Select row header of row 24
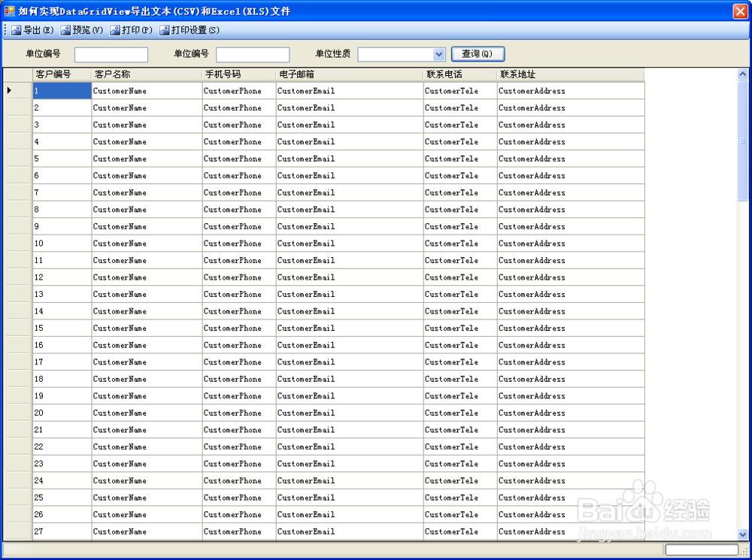The width and height of the screenshot is (752, 560). pos(18,480)
